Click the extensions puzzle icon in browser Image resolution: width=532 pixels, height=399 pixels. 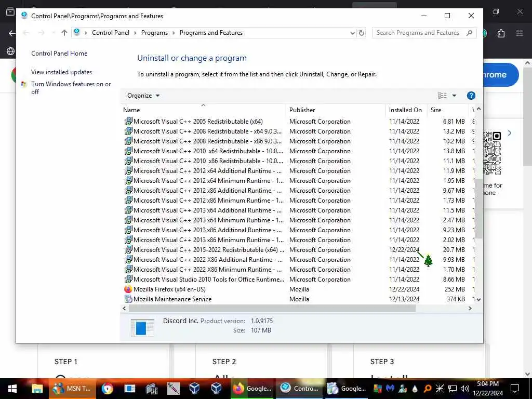501,33
